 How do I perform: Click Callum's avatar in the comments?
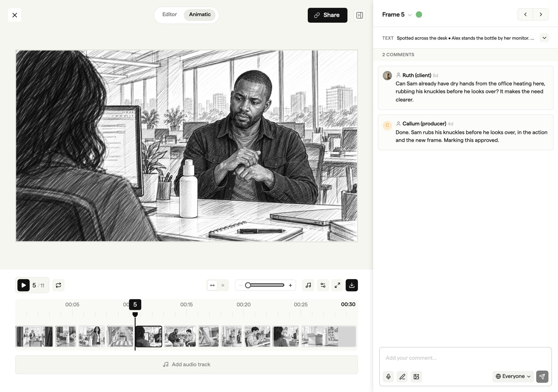tap(387, 125)
